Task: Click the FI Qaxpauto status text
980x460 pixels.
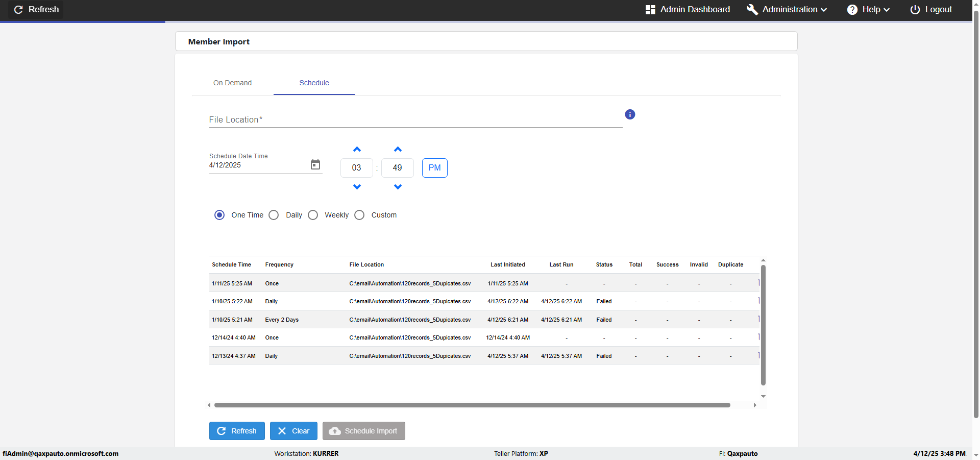Action: 738,453
